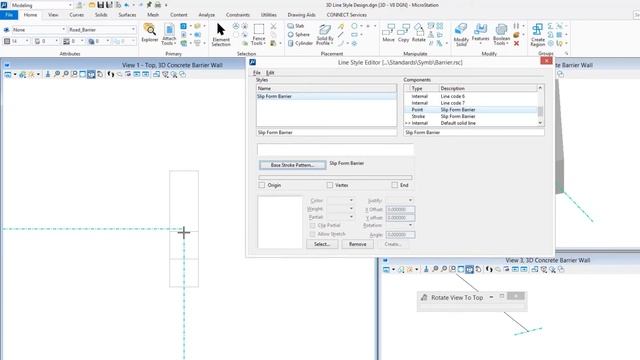Enable the End checkbox

395,185
